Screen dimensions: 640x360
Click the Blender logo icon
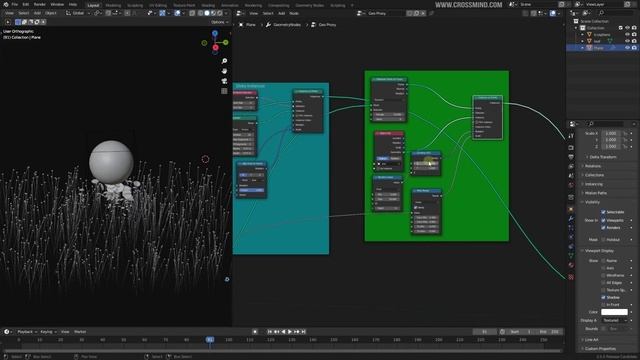click(6, 4)
